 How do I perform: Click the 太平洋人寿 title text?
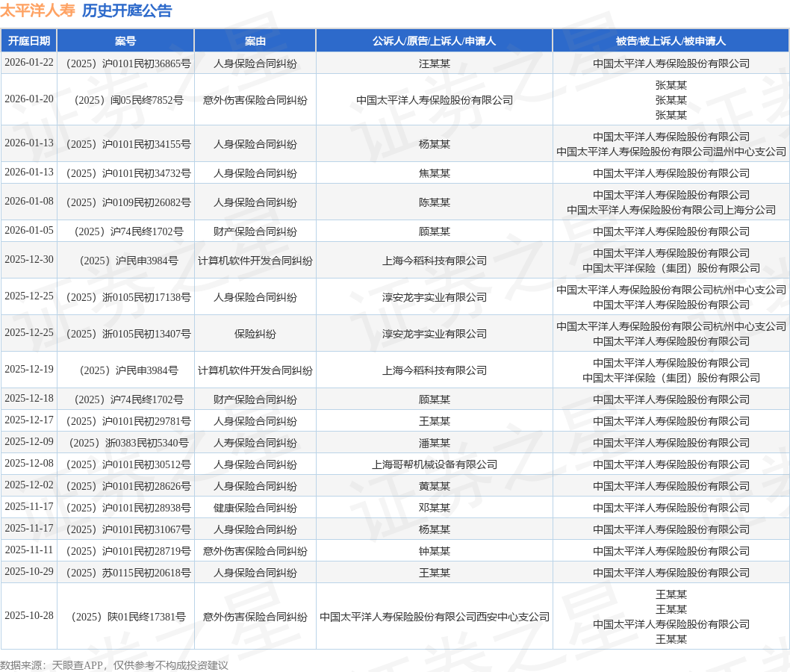(x=38, y=10)
